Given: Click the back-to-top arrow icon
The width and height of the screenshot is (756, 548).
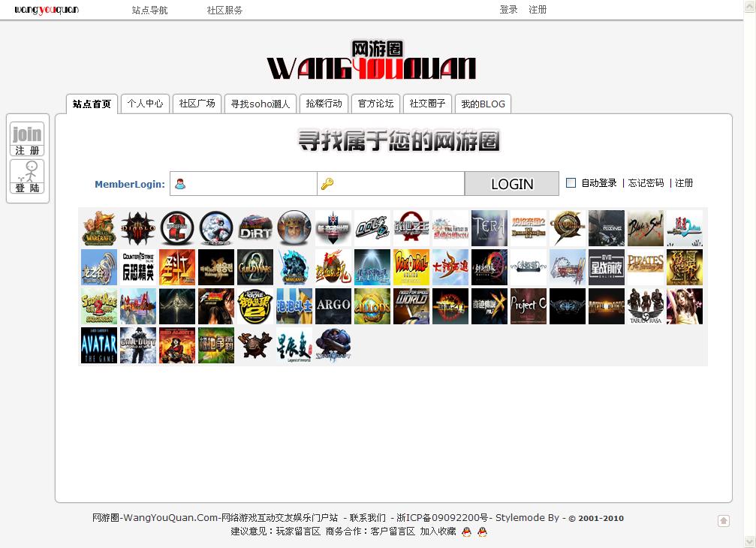Looking at the screenshot, I should [x=723, y=520].
